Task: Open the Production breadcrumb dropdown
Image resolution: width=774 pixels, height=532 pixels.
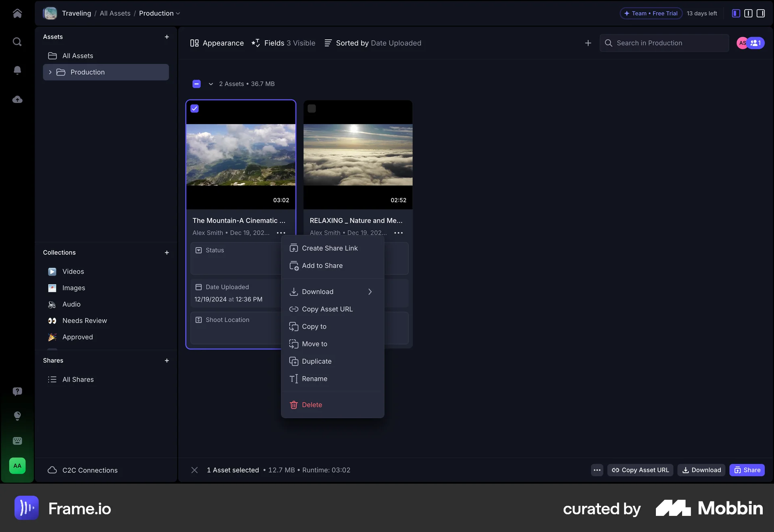Action: [178, 13]
